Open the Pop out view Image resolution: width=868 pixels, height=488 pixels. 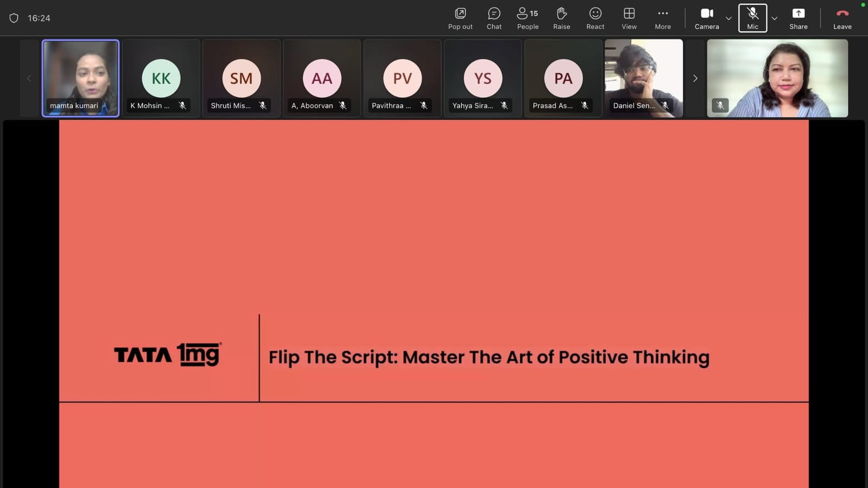pyautogui.click(x=460, y=18)
